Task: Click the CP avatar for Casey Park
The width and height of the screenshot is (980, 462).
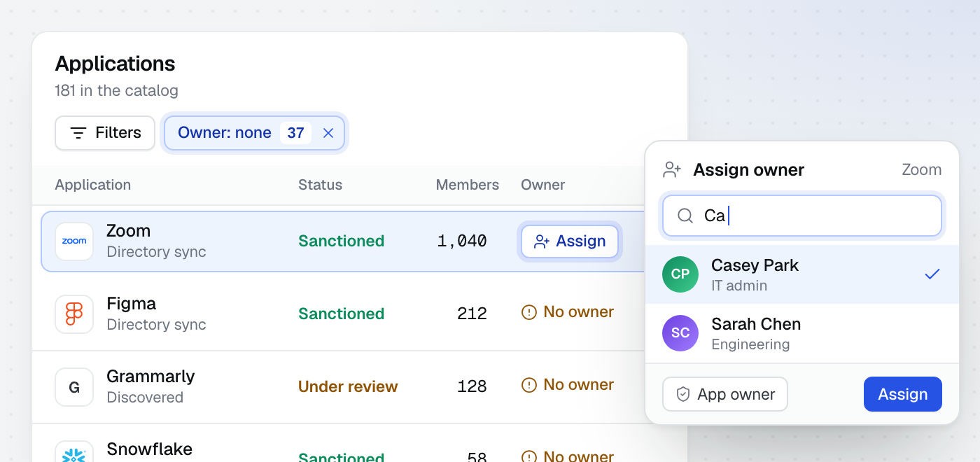Action: coord(680,274)
